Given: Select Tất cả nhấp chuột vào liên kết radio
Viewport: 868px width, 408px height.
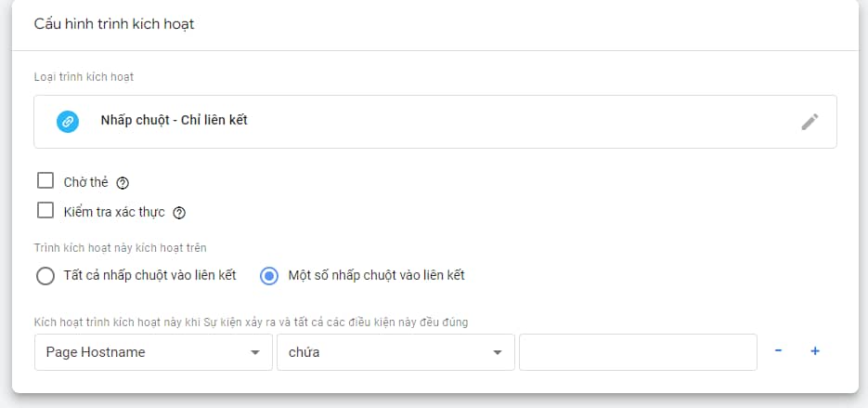Looking at the screenshot, I should click(x=45, y=275).
